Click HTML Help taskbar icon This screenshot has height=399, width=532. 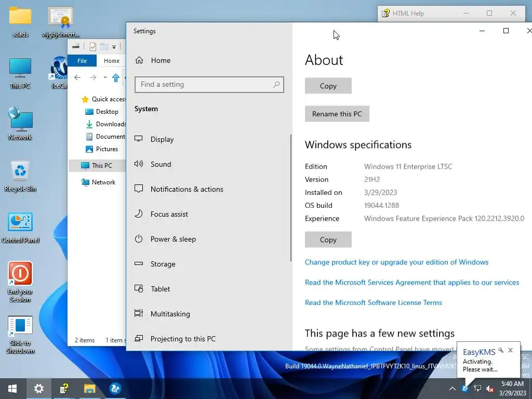(x=64, y=389)
